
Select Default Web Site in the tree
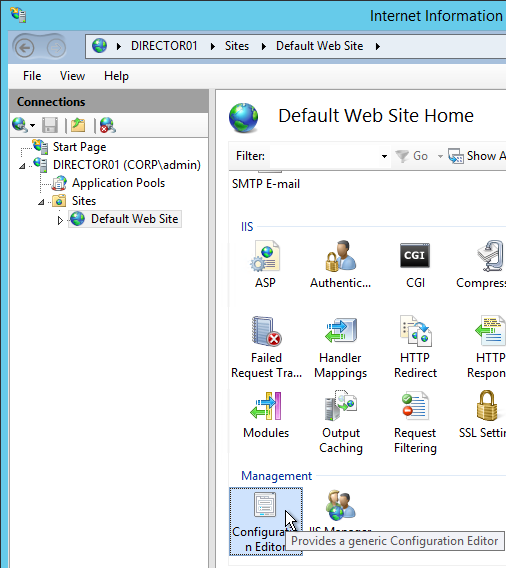[134, 219]
